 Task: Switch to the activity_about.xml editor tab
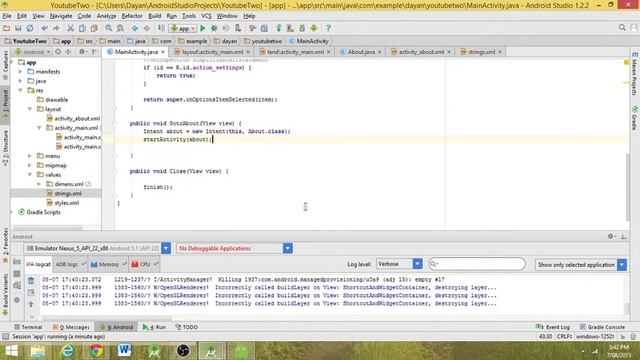pos(421,52)
